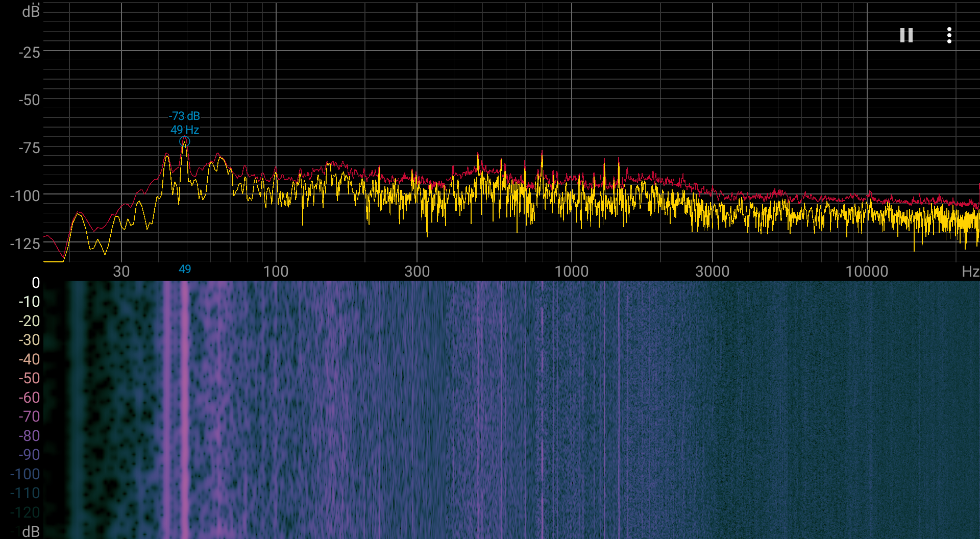This screenshot has width=980, height=539.
Task: Click the -50 dB level label
Action: pyautogui.click(x=29, y=100)
